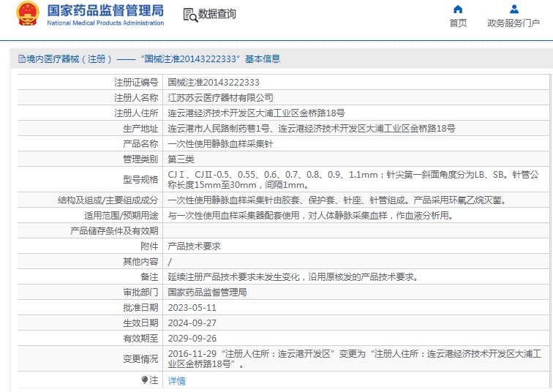Click the 首页 home icon
This screenshot has width=553, height=392.
[x=458, y=10]
